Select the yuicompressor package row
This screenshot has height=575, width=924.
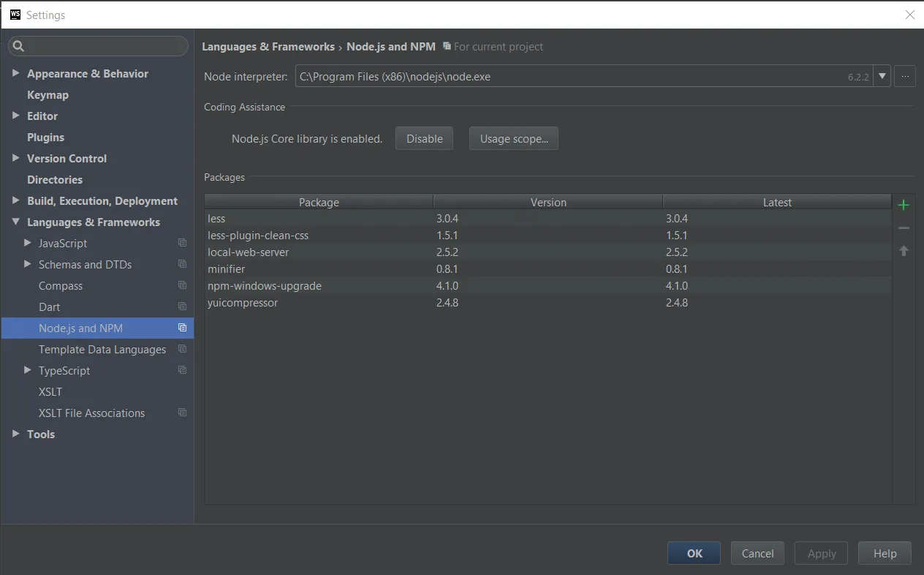(548, 302)
